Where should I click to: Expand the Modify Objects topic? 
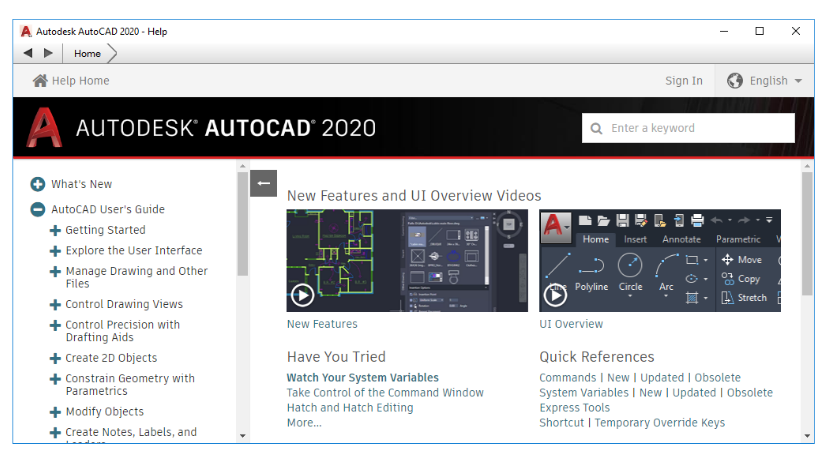click(55, 412)
